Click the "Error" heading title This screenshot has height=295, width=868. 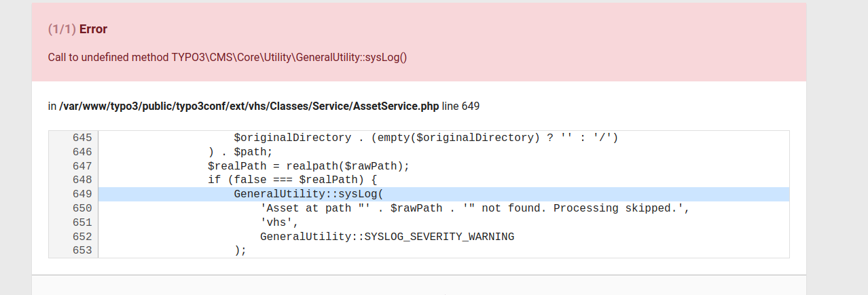pyautogui.click(x=94, y=29)
